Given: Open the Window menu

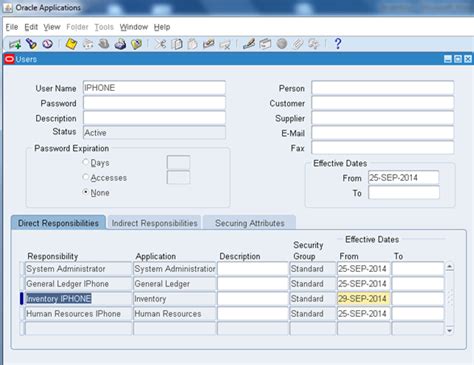Looking at the screenshot, I should 134,27.
